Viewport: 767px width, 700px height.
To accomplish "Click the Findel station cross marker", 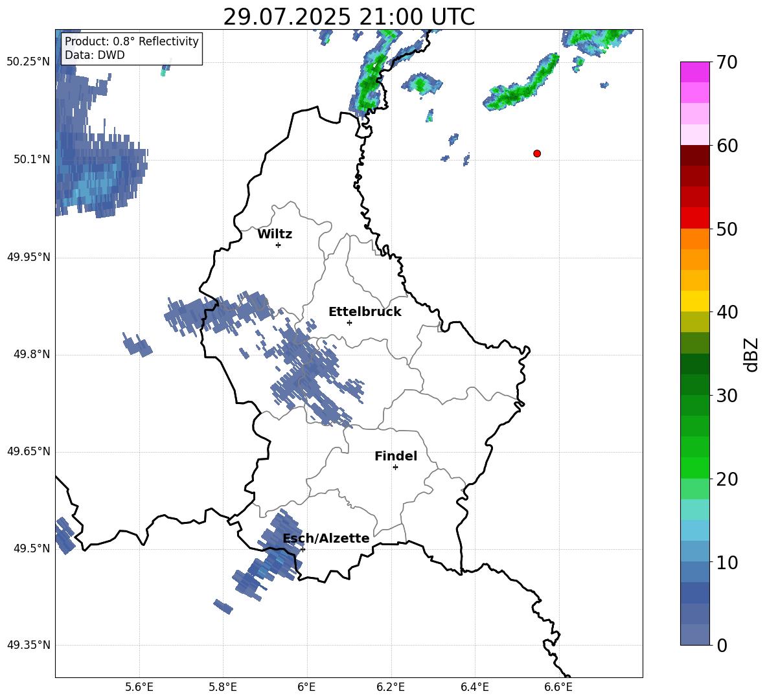I will [395, 468].
